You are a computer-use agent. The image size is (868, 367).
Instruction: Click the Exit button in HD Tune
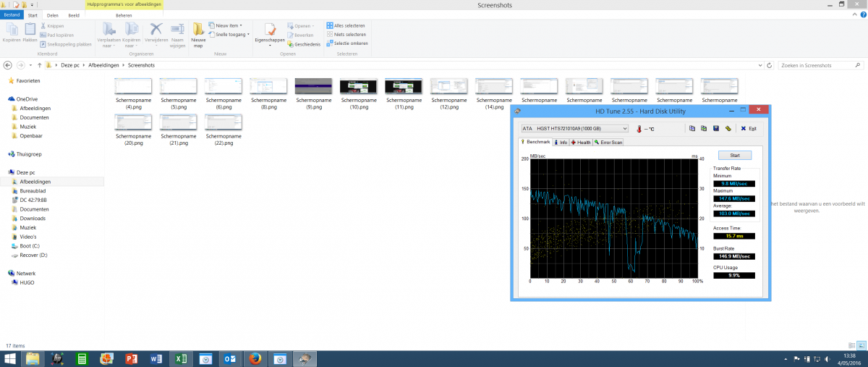point(749,129)
